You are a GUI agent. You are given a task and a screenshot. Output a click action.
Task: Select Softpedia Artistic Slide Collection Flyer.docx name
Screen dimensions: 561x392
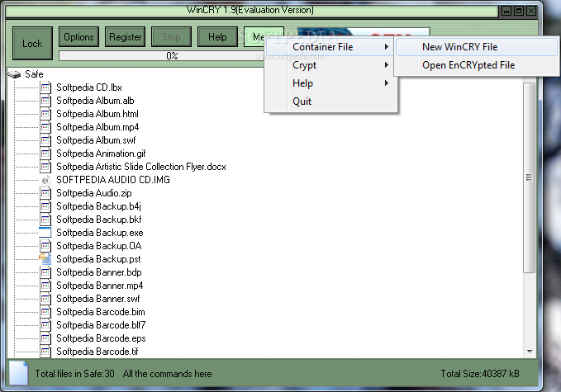click(x=141, y=167)
